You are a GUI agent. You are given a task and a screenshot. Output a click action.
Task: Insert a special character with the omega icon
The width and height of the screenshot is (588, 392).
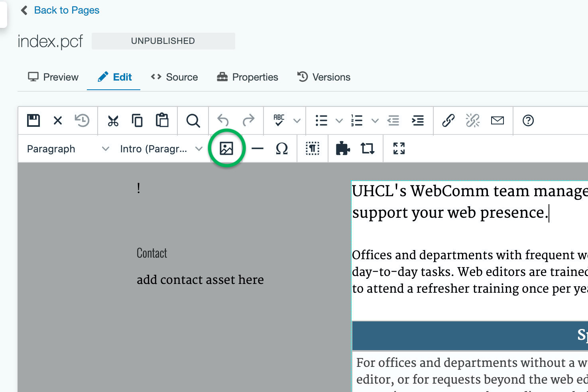(281, 148)
